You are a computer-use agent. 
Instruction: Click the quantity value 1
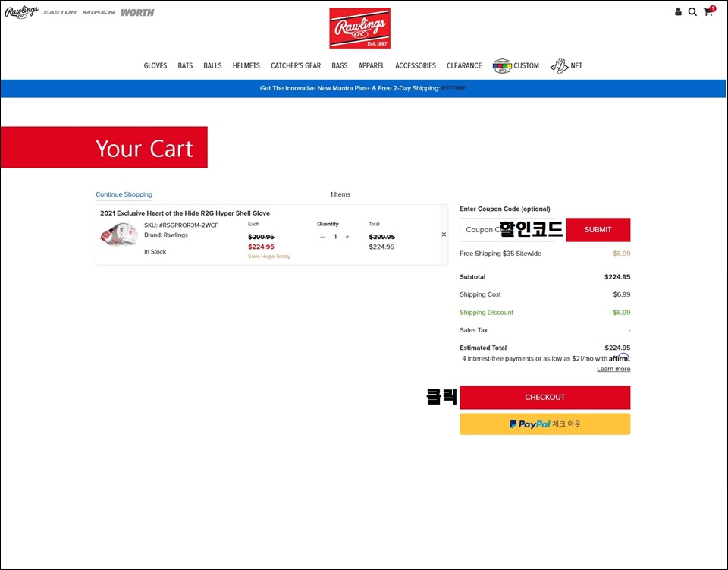[x=335, y=237]
